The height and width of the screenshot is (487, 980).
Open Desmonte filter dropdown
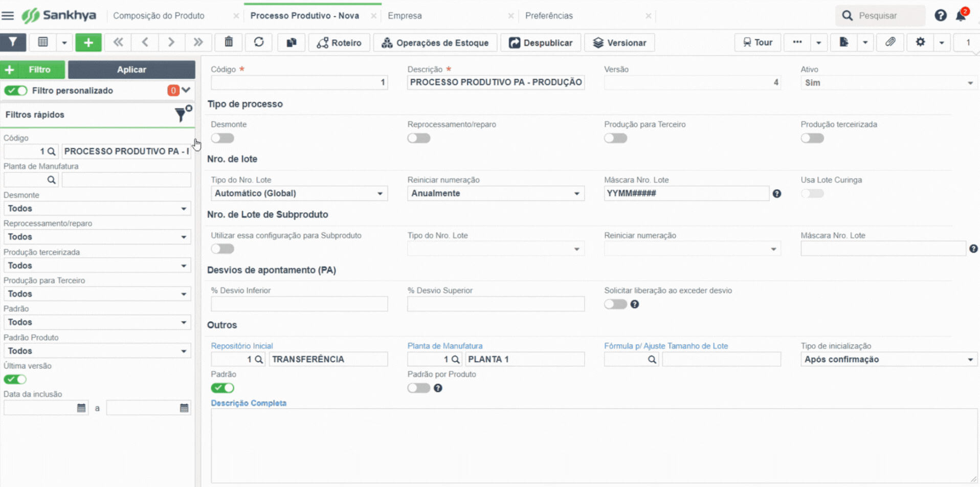pos(97,209)
